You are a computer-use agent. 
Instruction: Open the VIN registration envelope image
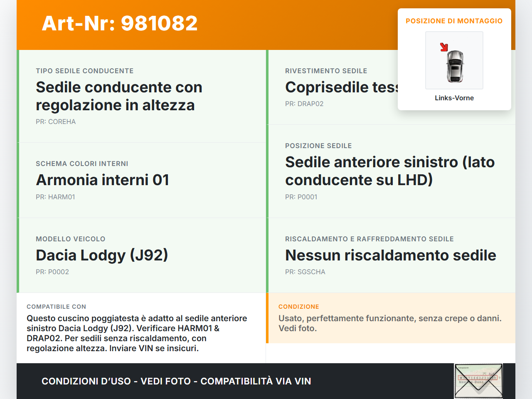pyautogui.click(x=478, y=381)
